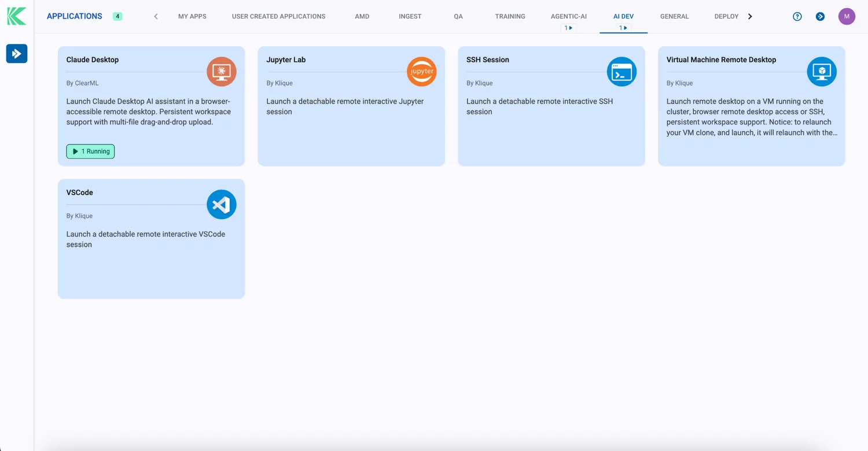The width and height of the screenshot is (868, 451).
Task: Switch to the TRAINING tab
Action: [510, 16]
